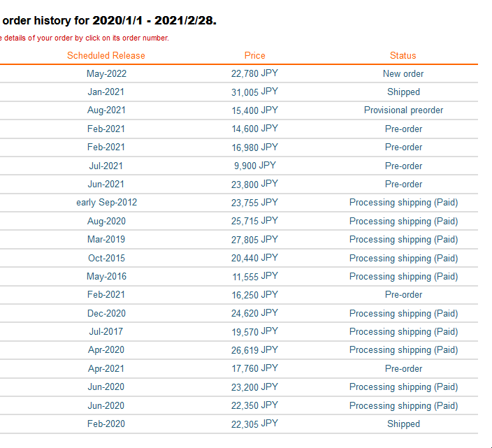This screenshot has width=492, height=448.
Task: Click the Jul-2021 release date
Action: 106,166
